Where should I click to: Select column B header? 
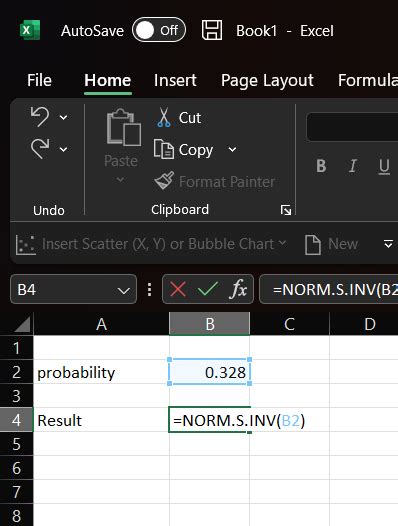tap(210, 324)
